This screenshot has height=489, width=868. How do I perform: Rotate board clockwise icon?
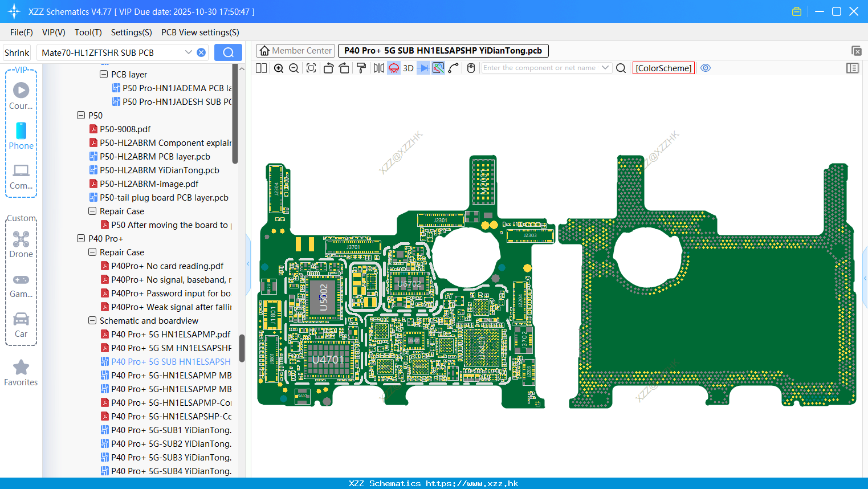pos(344,68)
